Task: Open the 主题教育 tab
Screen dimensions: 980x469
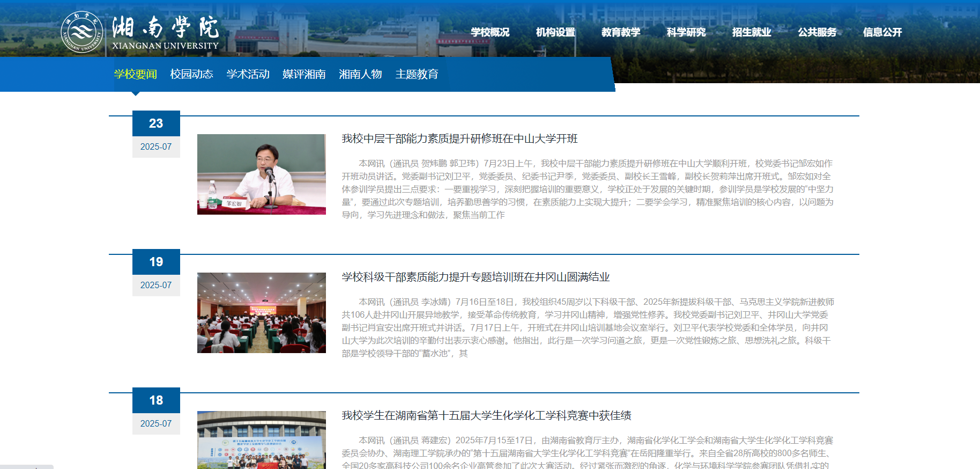Action: [417, 74]
